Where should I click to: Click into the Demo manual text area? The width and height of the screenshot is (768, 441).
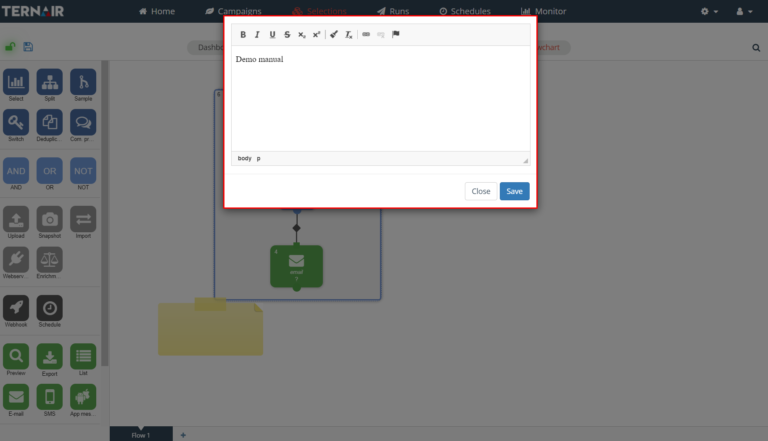coord(381,98)
